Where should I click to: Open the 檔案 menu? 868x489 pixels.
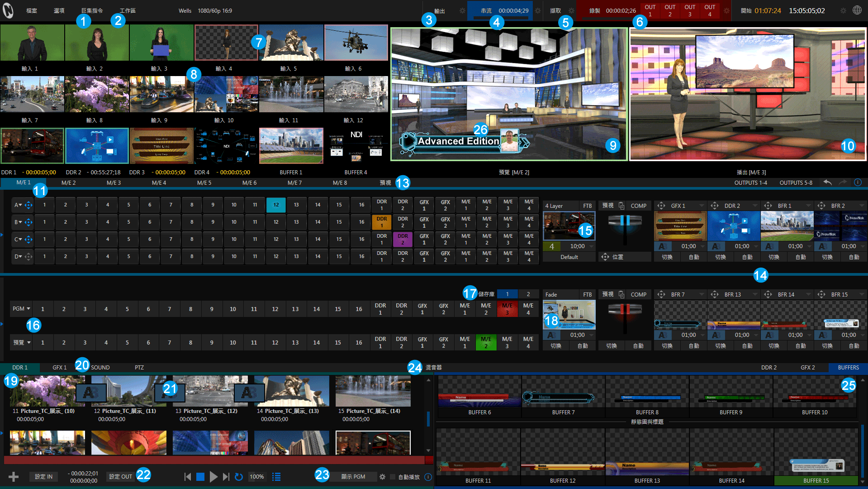[32, 10]
